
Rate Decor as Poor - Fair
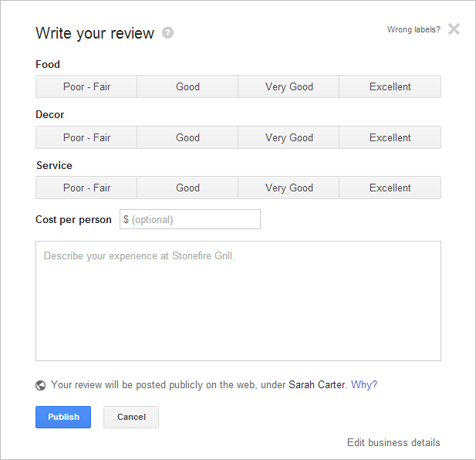(86, 137)
